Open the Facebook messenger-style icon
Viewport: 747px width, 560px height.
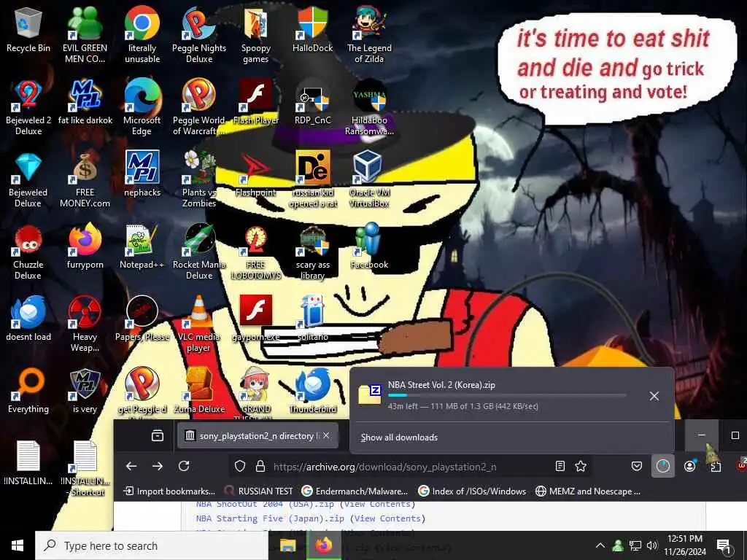tap(369, 246)
